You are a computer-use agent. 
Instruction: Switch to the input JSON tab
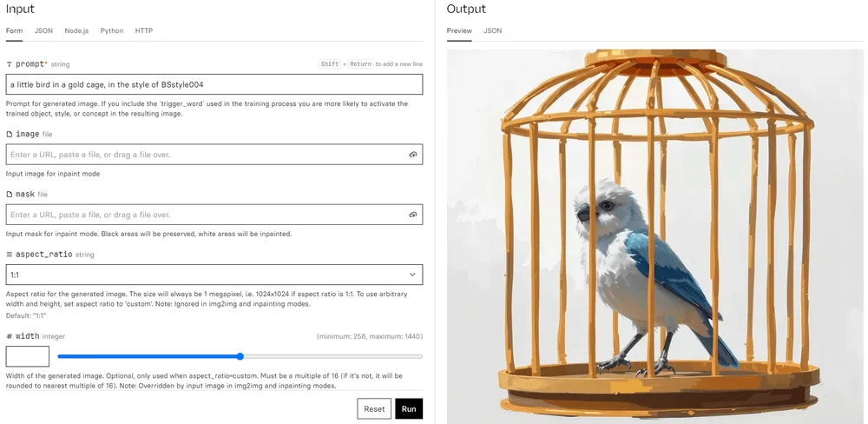pos(43,30)
